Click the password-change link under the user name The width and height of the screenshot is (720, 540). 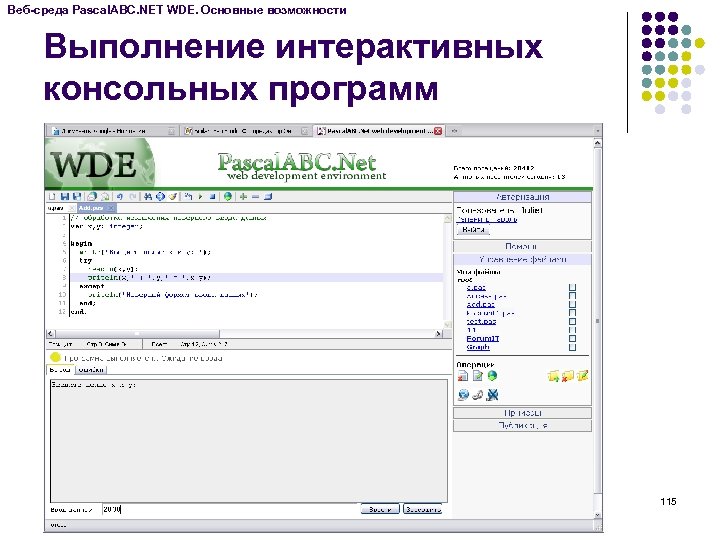coord(487,219)
